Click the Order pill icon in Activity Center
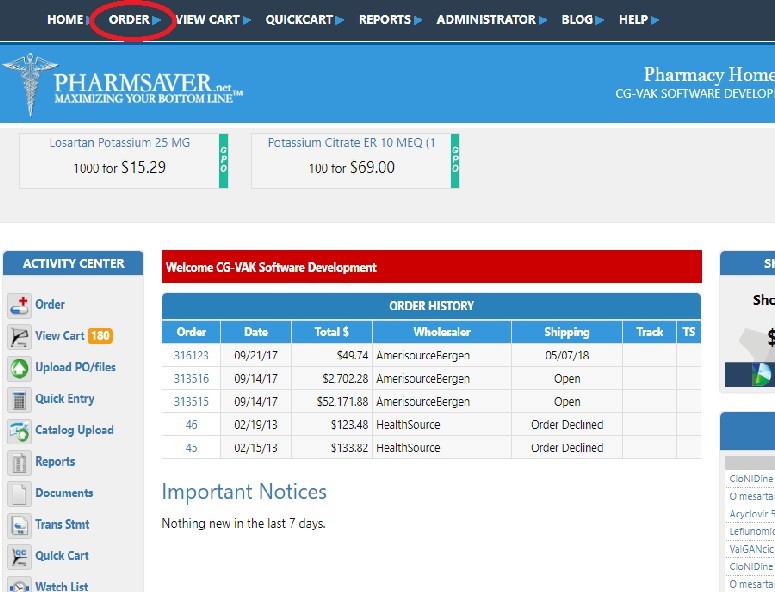Image resolution: width=775 pixels, height=592 pixels. tap(19, 305)
